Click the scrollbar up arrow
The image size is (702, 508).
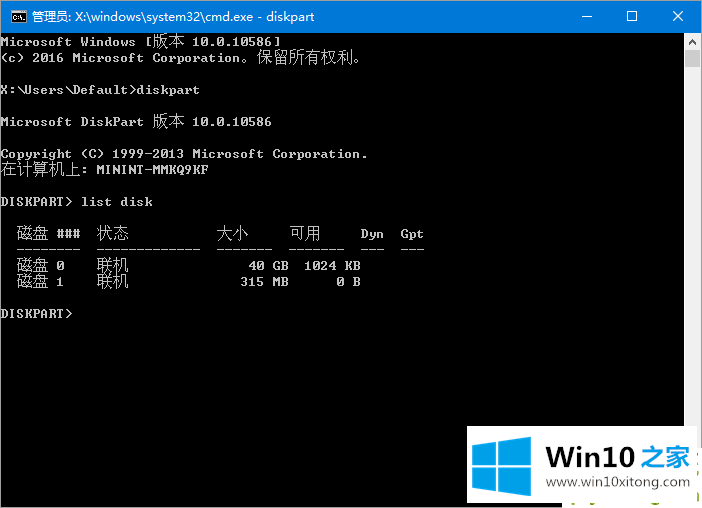(692, 42)
